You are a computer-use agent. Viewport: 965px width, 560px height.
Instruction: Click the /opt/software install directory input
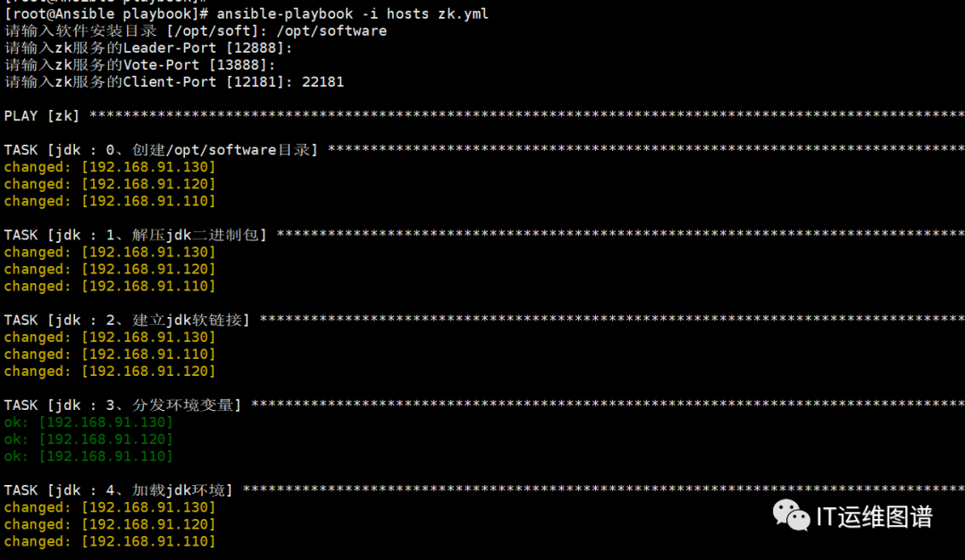331,30
